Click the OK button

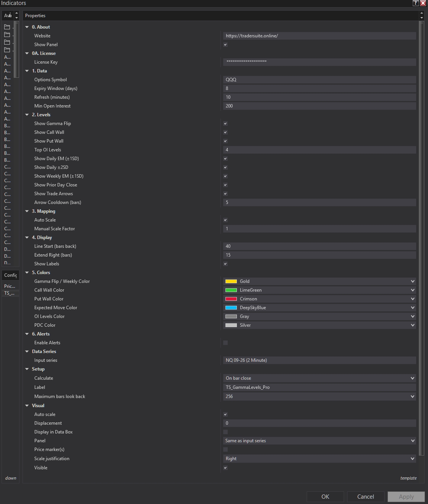(325, 497)
